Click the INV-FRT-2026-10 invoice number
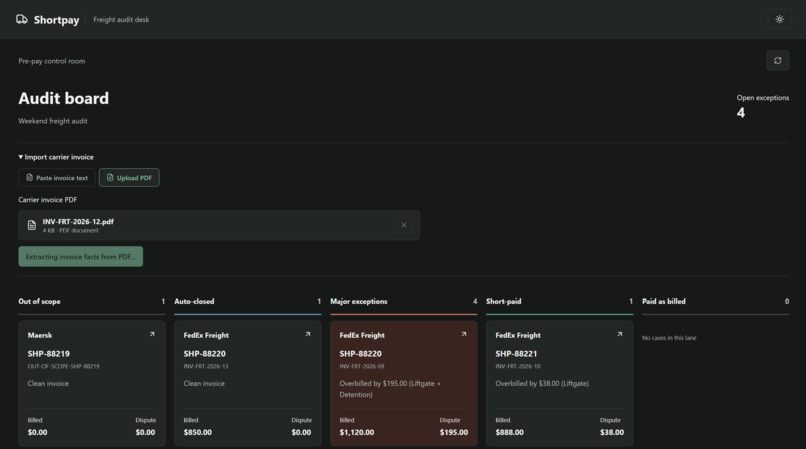The height and width of the screenshot is (449, 806). point(518,366)
